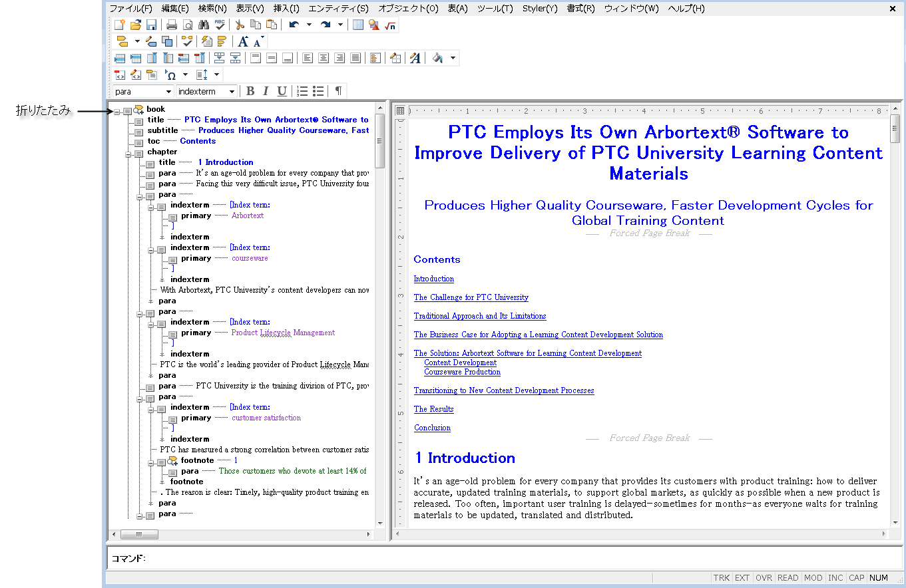Viewport: 906px width, 588px height.
Task: Collapse the footnote node in the tree
Action: point(151,462)
